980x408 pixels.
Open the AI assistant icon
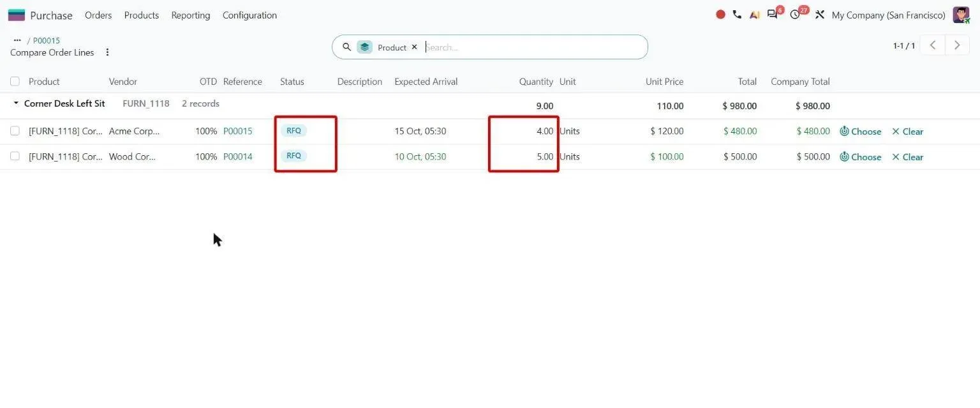(x=754, y=15)
